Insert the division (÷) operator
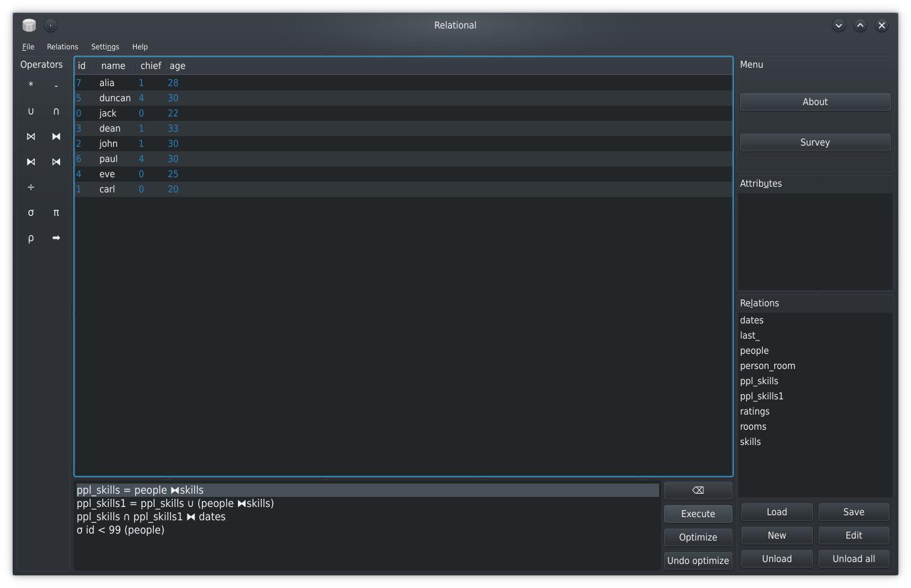The height and width of the screenshot is (588, 911). pyautogui.click(x=31, y=187)
